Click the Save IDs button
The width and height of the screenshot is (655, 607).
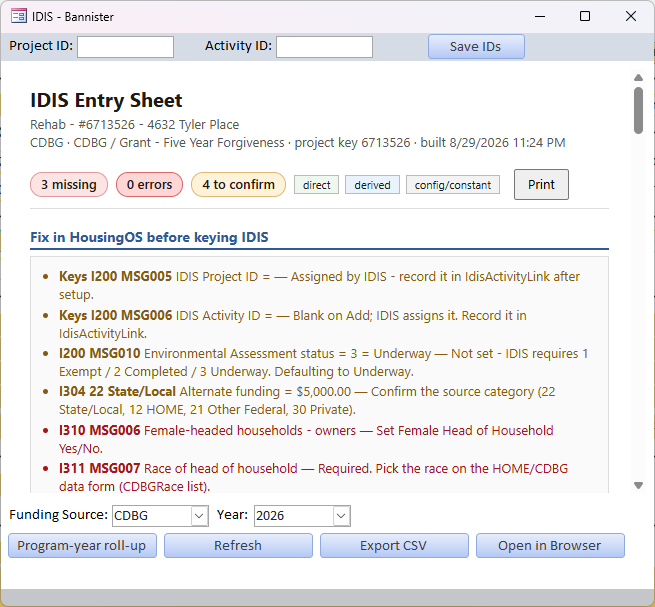[476, 46]
